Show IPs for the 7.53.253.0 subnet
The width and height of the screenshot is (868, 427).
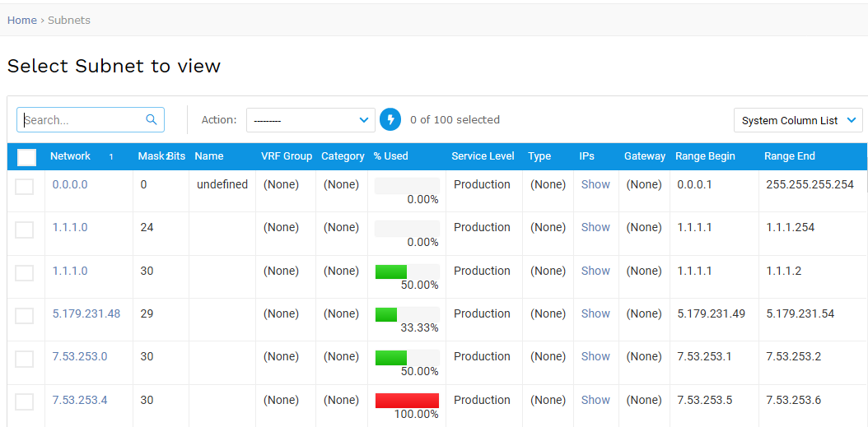pos(595,356)
